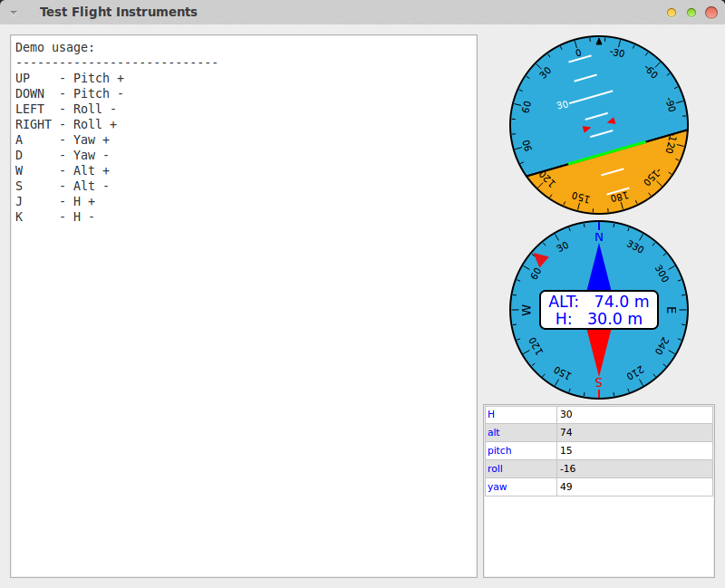The image size is (725, 588).
Task: Click the N label on the compass
Action: (598, 237)
